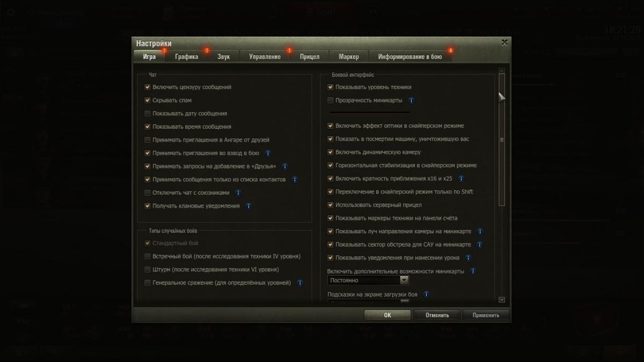Enable Принимать приглашения в Ангаре от друзей
644x362 pixels.
[x=148, y=140]
